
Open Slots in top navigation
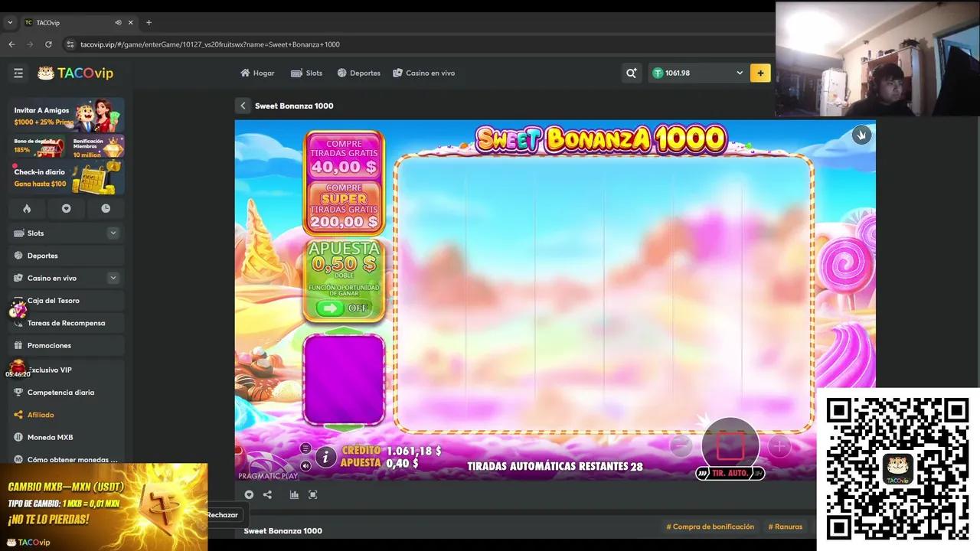[x=307, y=73]
